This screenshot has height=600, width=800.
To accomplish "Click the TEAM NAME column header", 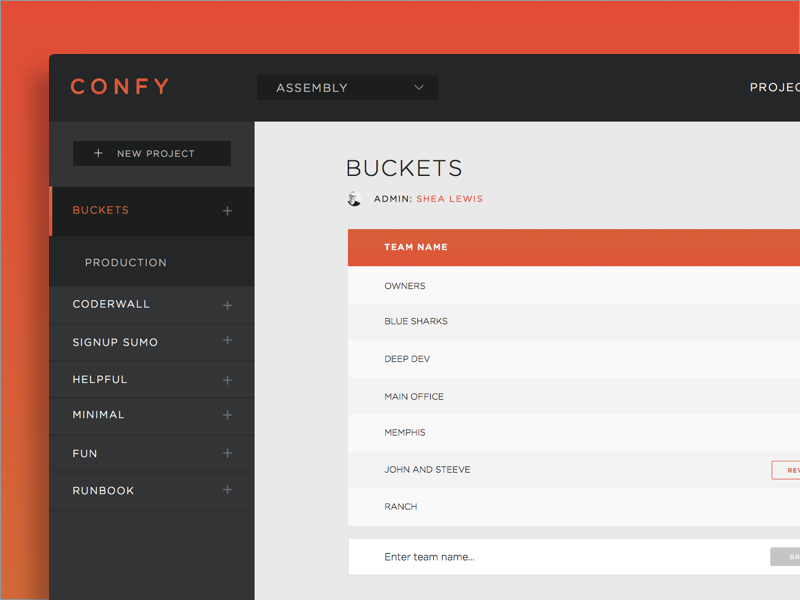I will tap(416, 247).
